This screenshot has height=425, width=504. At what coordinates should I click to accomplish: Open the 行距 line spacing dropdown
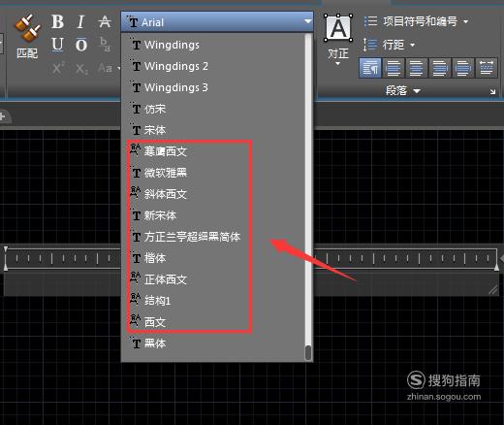tap(412, 45)
